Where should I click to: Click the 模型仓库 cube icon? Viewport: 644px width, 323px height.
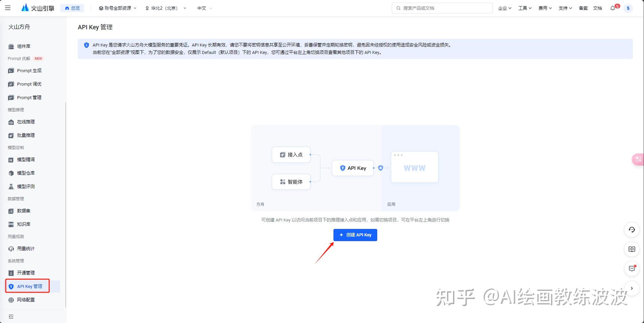click(11, 173)
